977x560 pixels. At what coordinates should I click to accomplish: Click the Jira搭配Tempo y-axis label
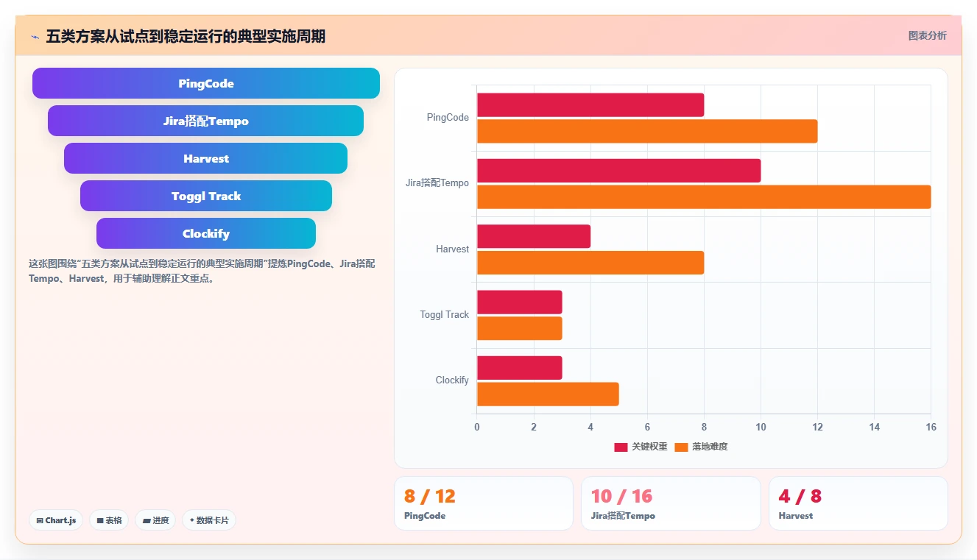[437, 183]
